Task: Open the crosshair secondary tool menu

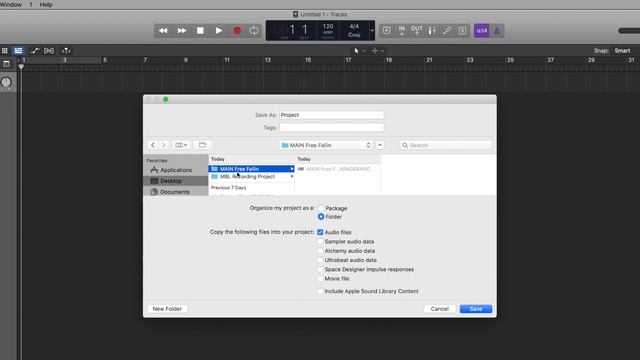Action: coord(377,51)
